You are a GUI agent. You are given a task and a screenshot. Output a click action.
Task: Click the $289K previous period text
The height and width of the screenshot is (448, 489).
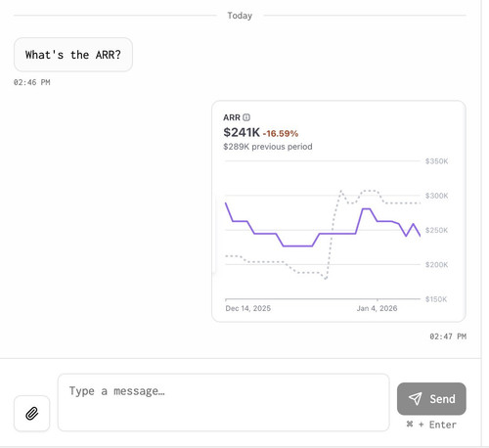click(x=268, y=147)
